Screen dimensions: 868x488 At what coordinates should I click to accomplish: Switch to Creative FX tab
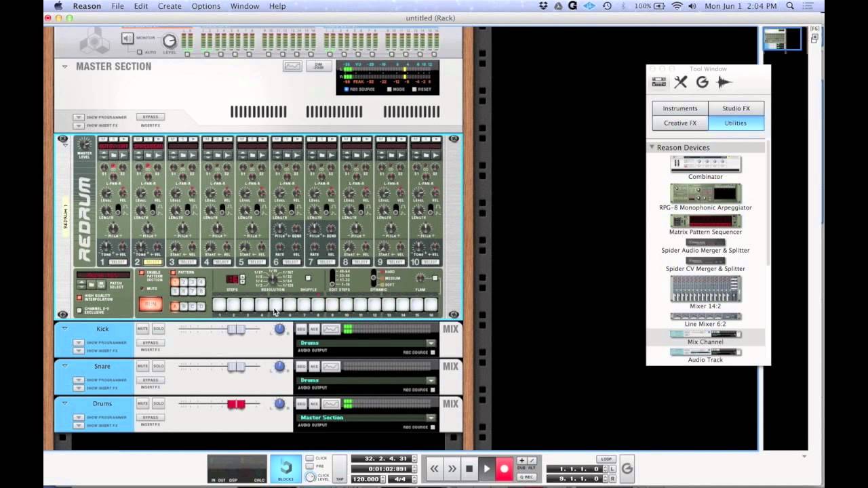point(680,123)
